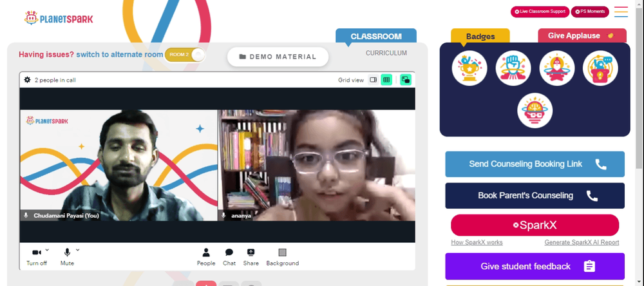The height and width of the screenshot is (286, 644).
Task: Launch SparkX
Action: click(535, 225)
